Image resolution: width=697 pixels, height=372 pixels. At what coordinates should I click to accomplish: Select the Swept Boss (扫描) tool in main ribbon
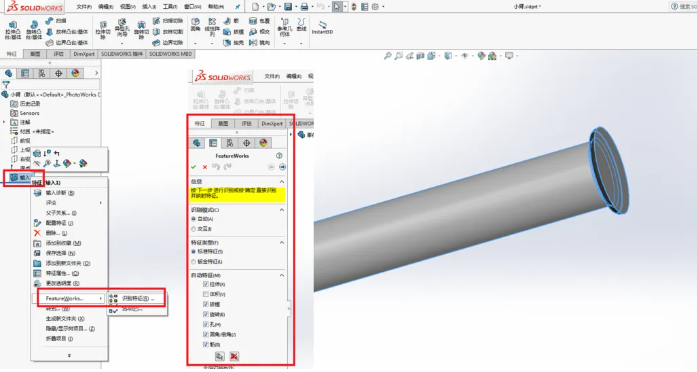click(56, 20)
